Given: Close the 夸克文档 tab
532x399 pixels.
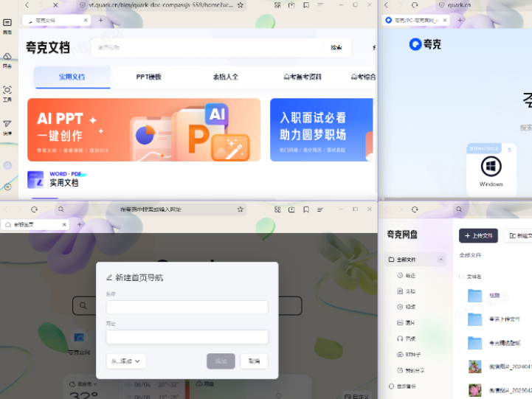Looking at the screenshot, I should (x=86, y=21).
